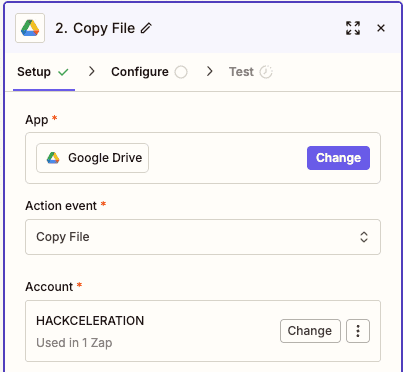The width and height of the screenshot is (403, 372).
Task: Click the Configure status circle
Action: tap(181, 72)
